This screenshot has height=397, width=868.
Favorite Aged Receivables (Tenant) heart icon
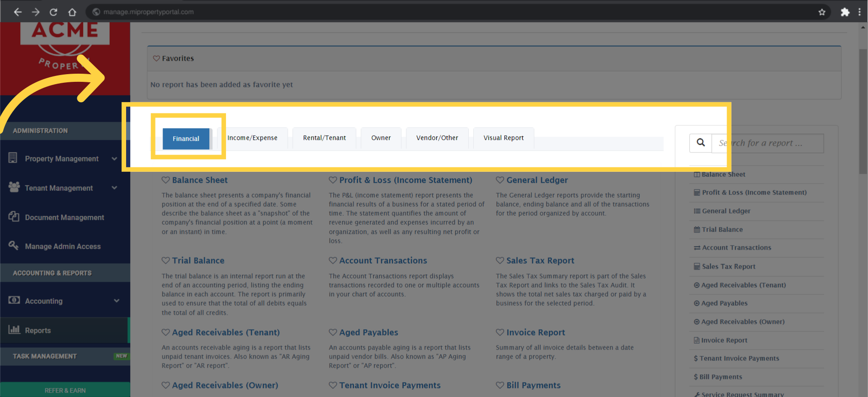[x=166, y=332]
